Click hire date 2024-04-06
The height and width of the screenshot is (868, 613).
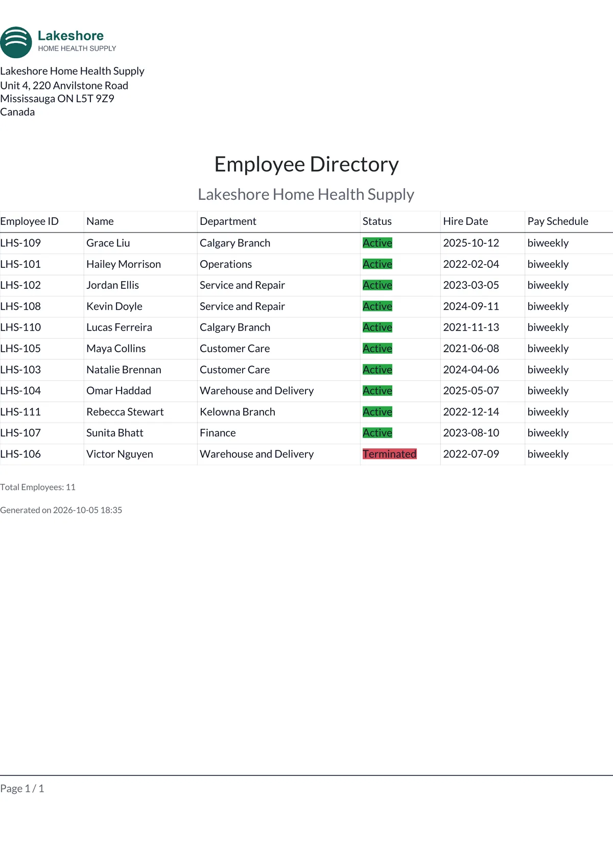[x=471, y=370]
